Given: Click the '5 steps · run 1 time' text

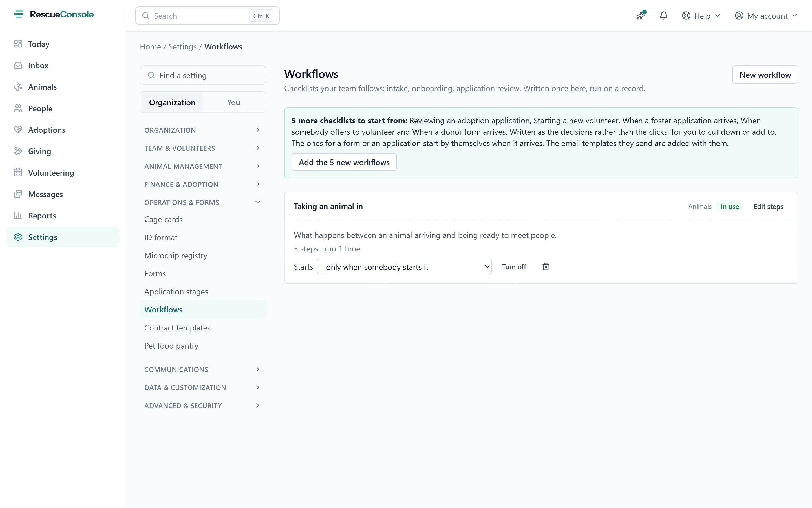Looking at the screenshot, I should tap(327, 249).
